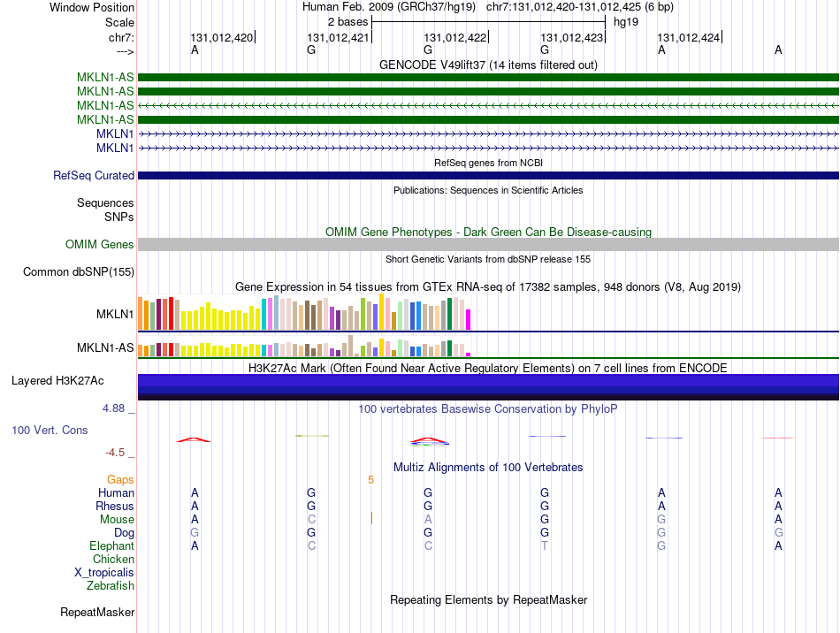Click magenta last bar in MKLN1 expression chart
840x633 pixels.
[468, 320]
